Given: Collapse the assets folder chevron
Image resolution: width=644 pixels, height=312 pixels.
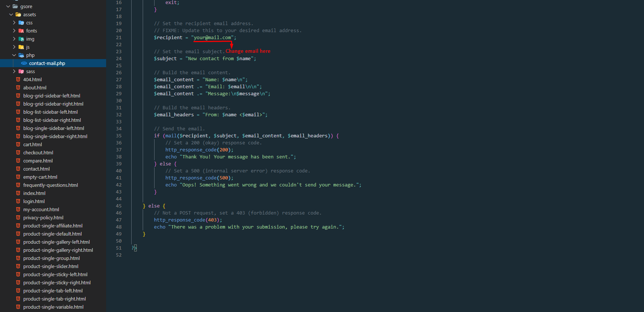Looking at the screenshot, I should 11,15.
